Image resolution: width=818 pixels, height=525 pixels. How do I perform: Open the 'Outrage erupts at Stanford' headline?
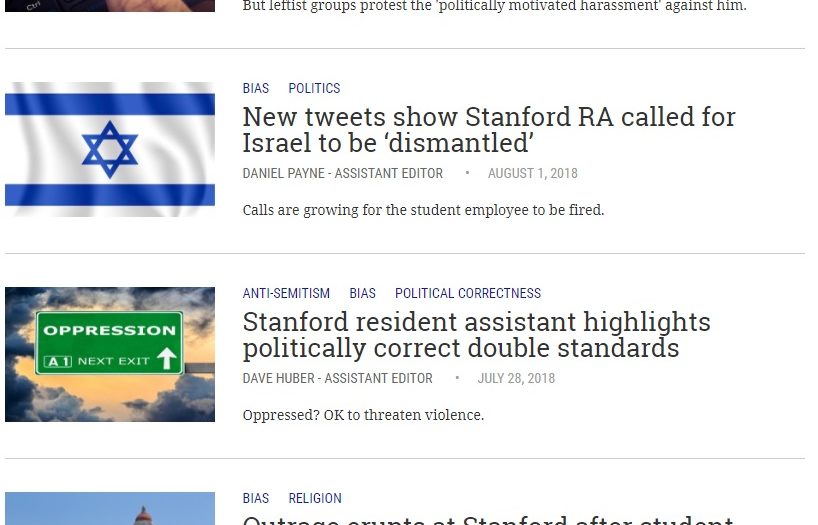(488, 520)
